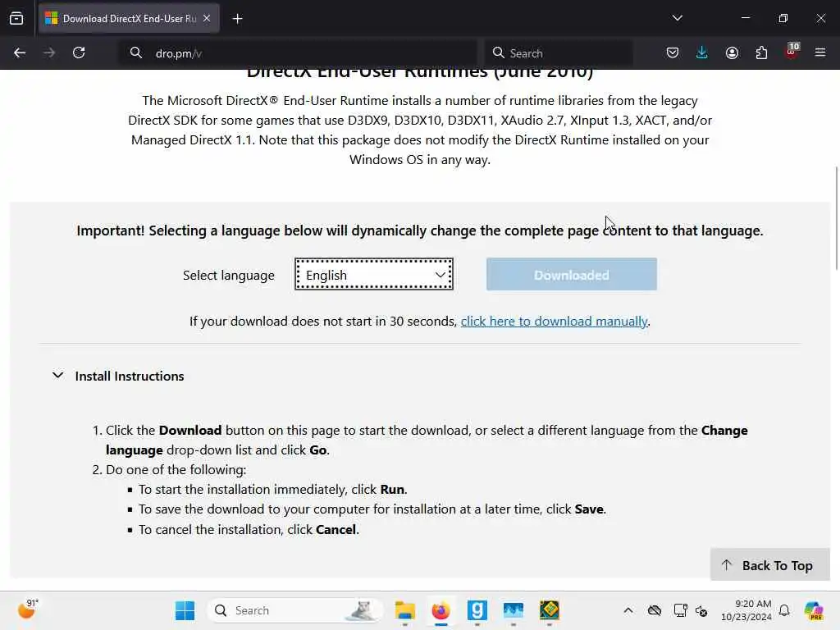
Task: Click the display/network tray icon
Action: pos(680,610)
